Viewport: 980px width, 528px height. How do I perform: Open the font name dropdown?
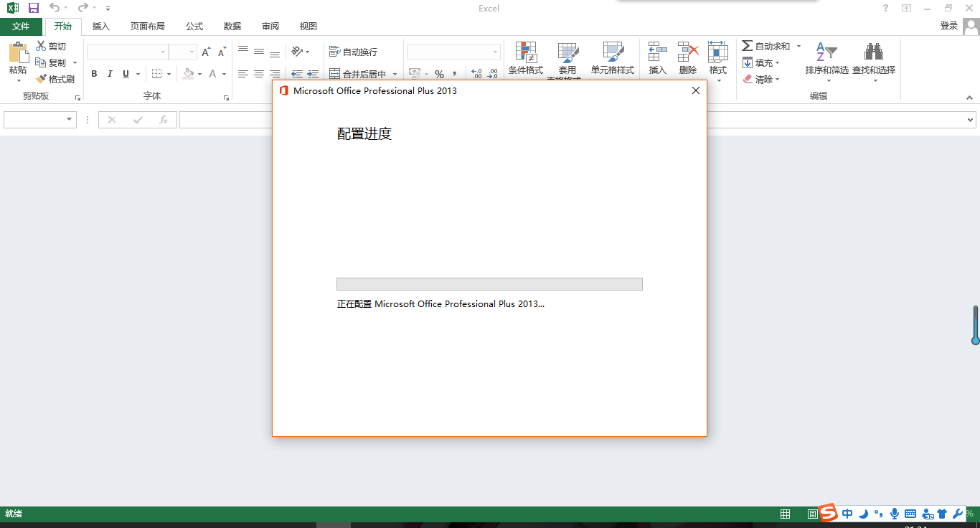coord(164,52)
